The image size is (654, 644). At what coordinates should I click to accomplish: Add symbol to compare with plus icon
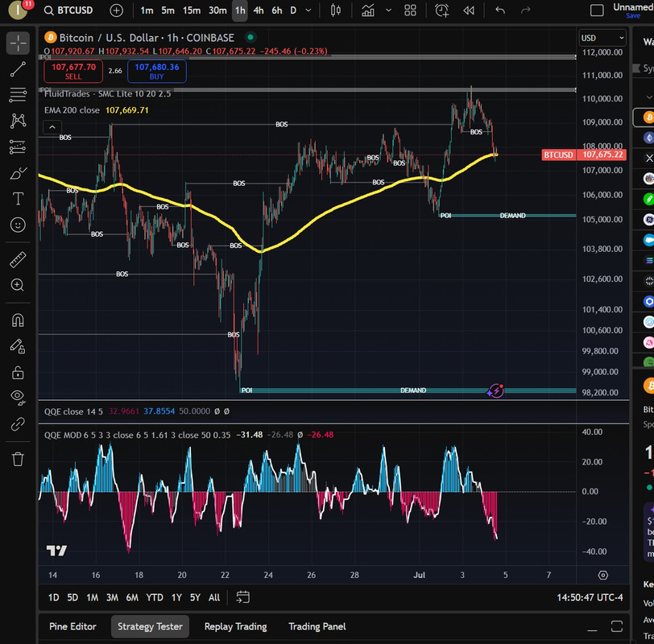click(116, 10)
